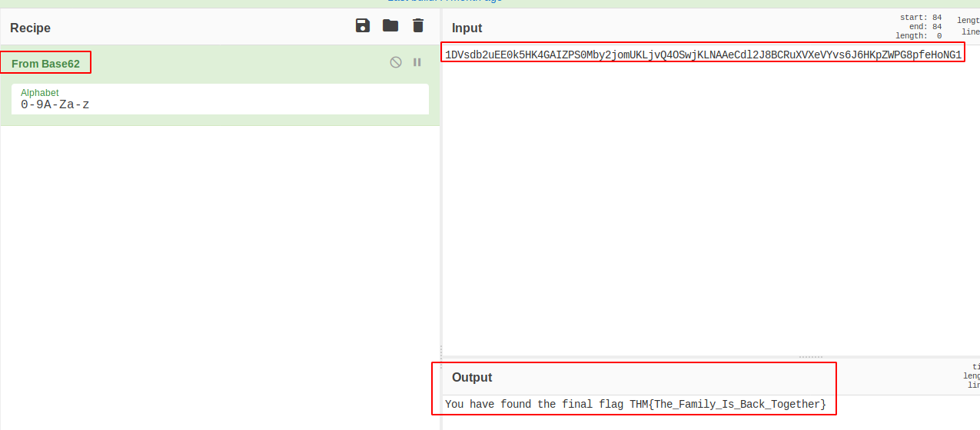Click the output time and length stats
The height and width of the screenshot is (430, 980).
[972, 376]
